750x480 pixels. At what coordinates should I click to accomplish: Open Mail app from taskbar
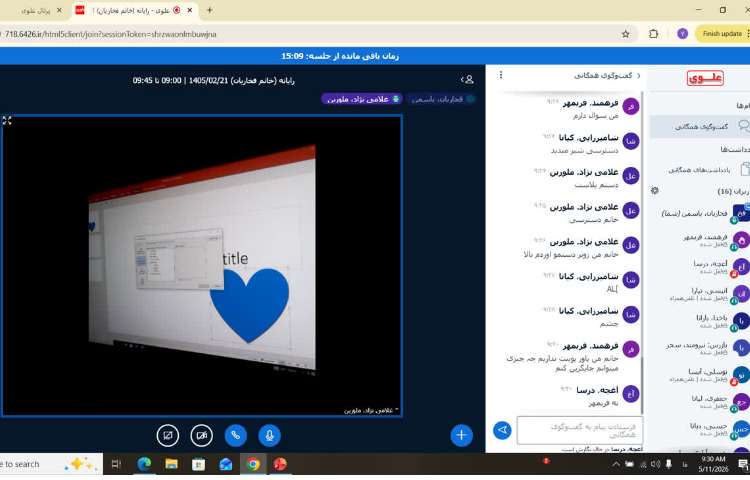(226, 464)
